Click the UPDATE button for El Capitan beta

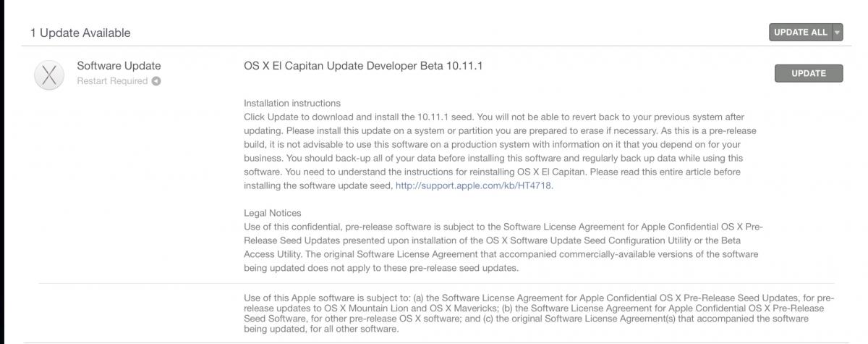[809, 73]
